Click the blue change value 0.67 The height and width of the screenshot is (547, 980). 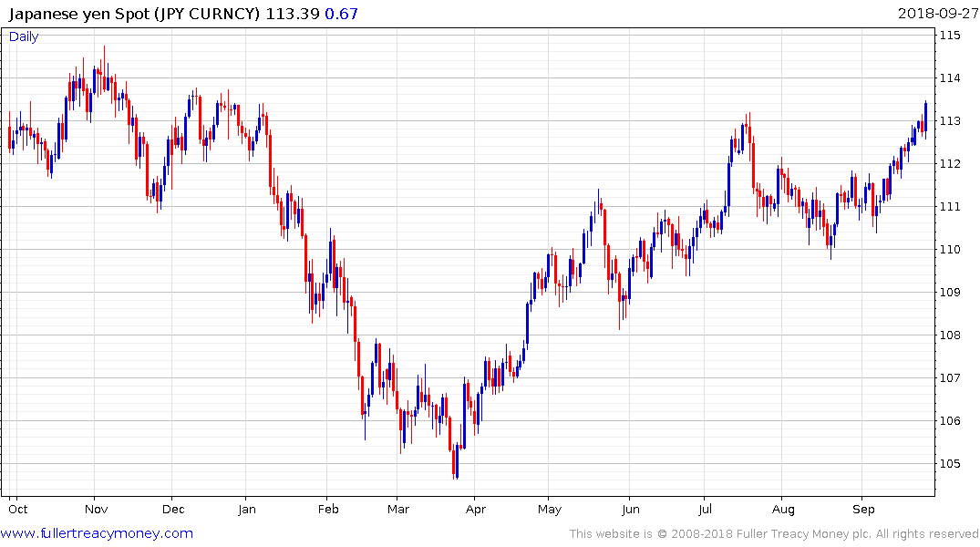341,14
